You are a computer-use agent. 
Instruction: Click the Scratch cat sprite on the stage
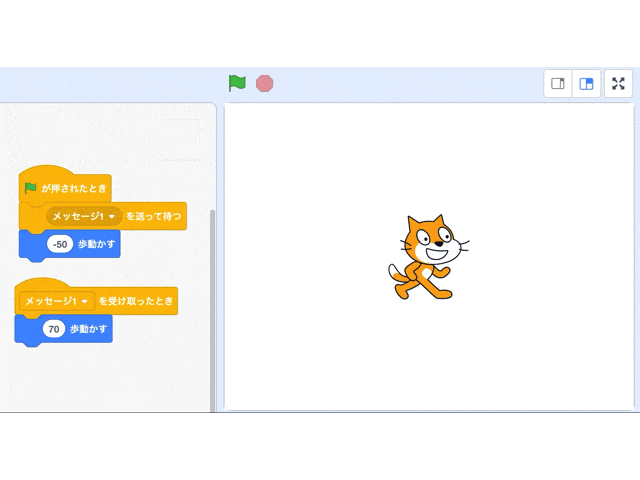(428, 257)
